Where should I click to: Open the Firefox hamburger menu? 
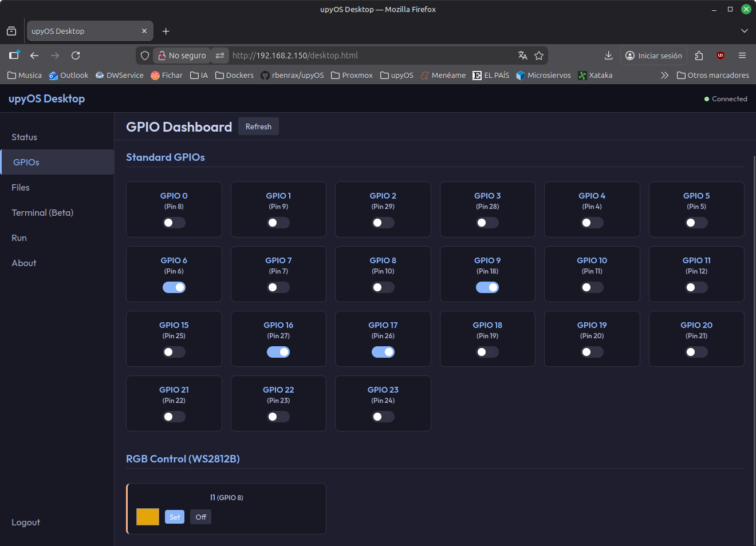pyautogui.click(x=742, y=56)
